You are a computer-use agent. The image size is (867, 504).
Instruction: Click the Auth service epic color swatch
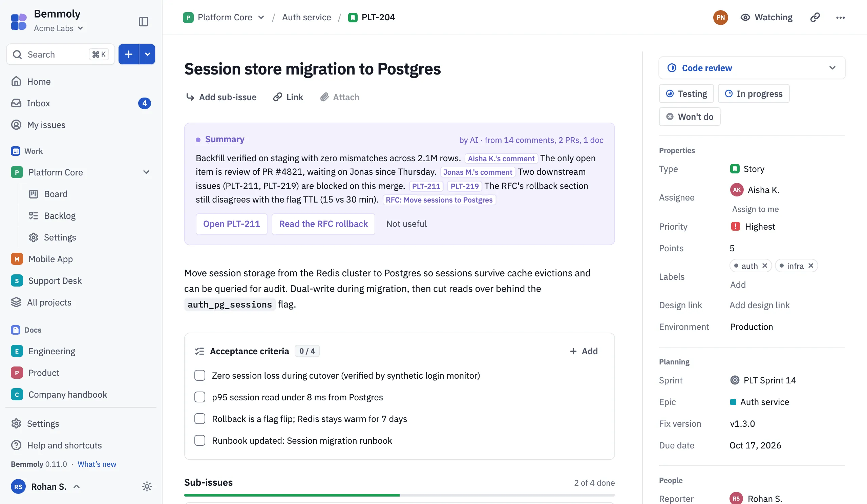(733, 402)
